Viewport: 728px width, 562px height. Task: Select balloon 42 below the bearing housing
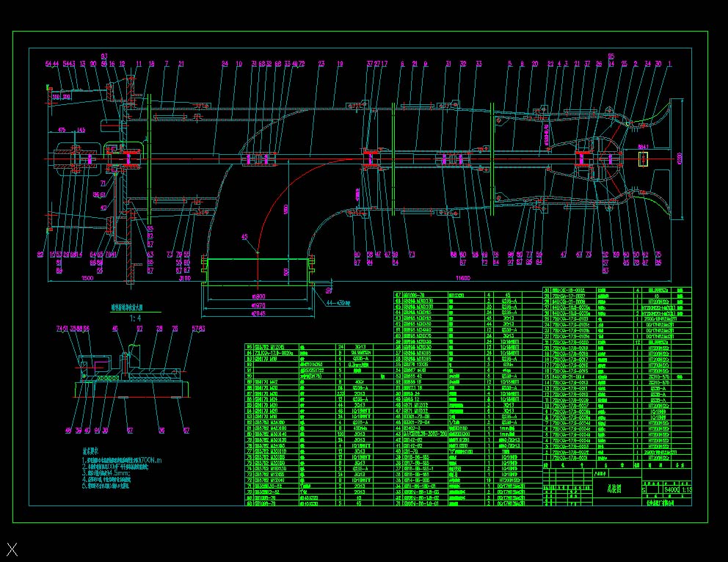pos(103,208)
